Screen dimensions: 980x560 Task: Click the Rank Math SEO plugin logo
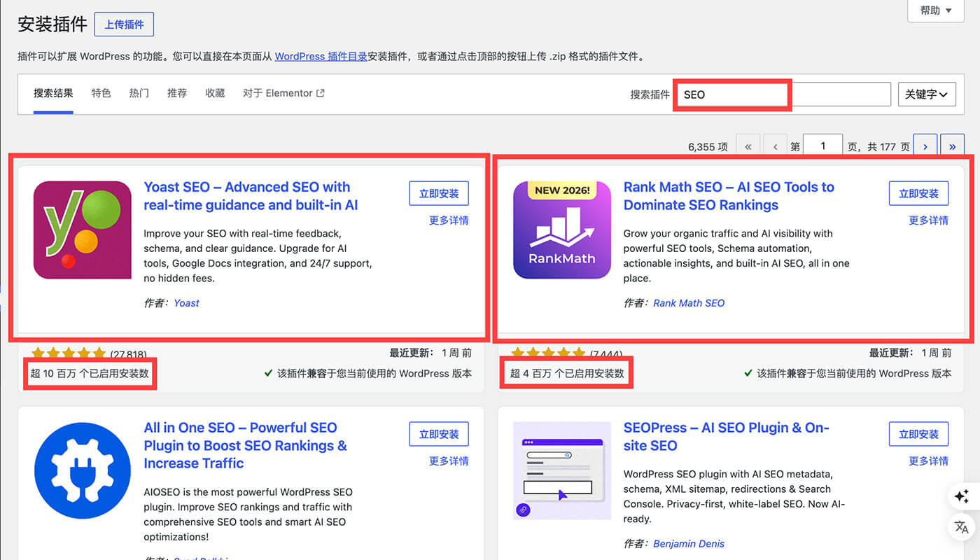pyautogui.click(x=562, y=230)
